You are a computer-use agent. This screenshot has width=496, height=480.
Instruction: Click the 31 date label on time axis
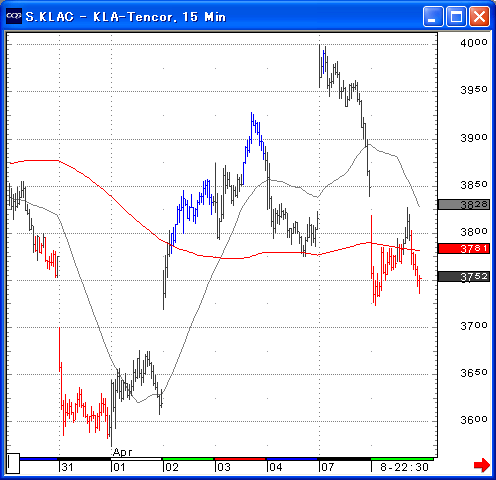(x=67, y=467)
